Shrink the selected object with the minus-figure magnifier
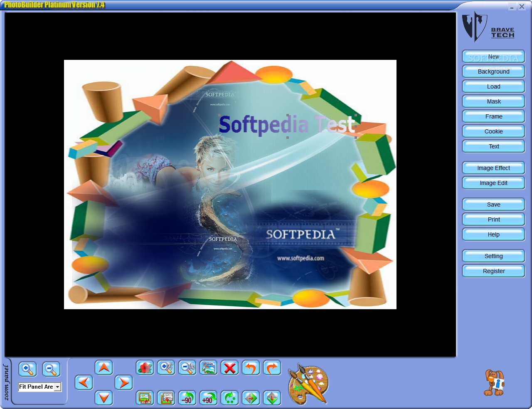532x409 pixels. tap(187, 368)
